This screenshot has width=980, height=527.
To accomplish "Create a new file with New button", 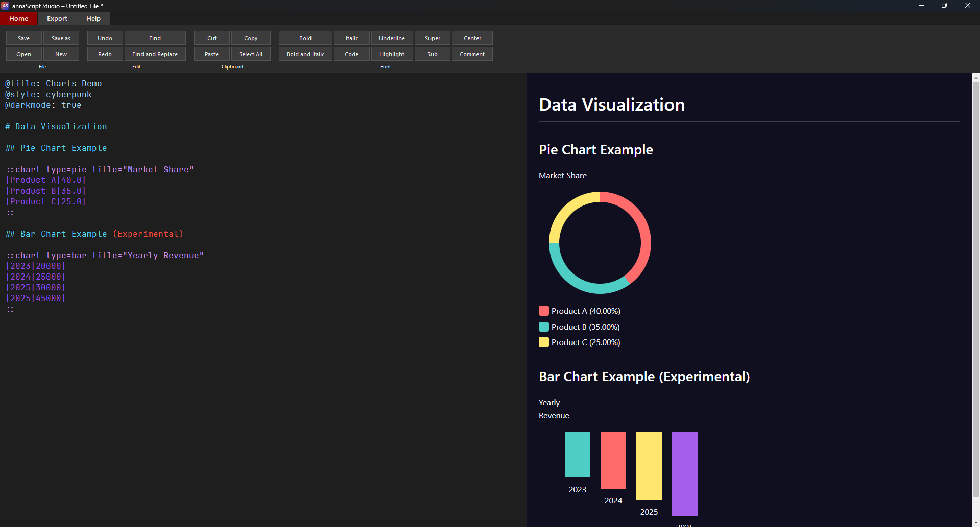I will click(61, 54).
